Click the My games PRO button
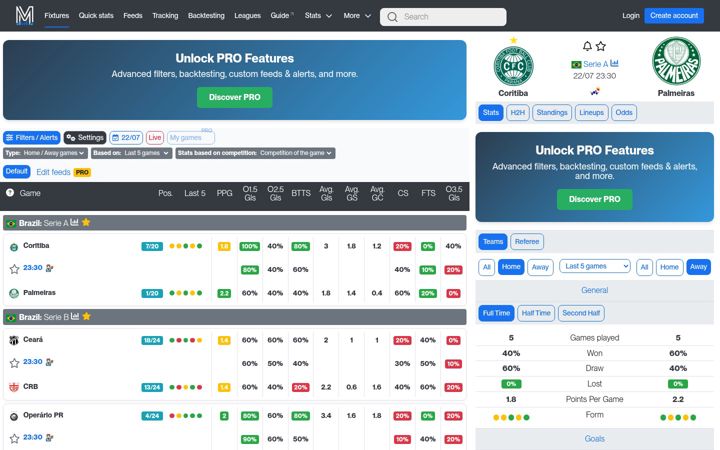 pyautogui.click(x=191, y=137)
